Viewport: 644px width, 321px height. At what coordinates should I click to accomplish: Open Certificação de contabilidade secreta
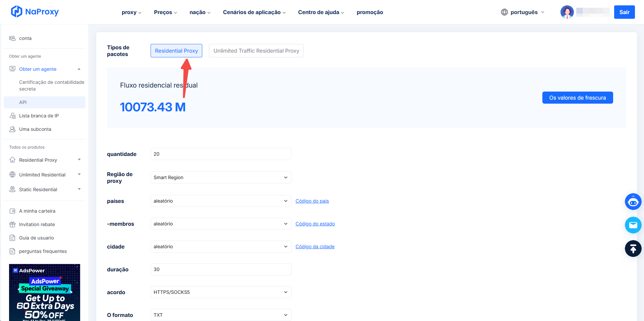pyautogui.click(x=52, y=86)
